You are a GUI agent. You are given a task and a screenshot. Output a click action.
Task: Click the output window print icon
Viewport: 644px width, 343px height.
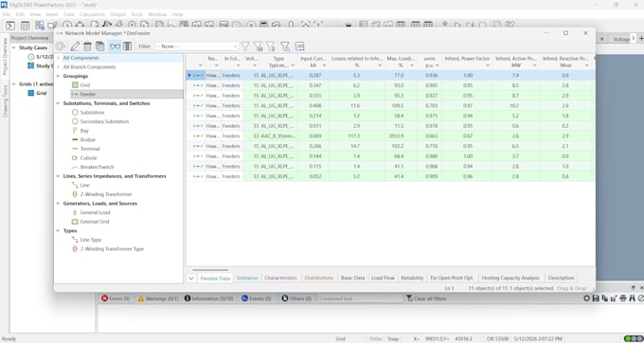(x=623, y=298)
